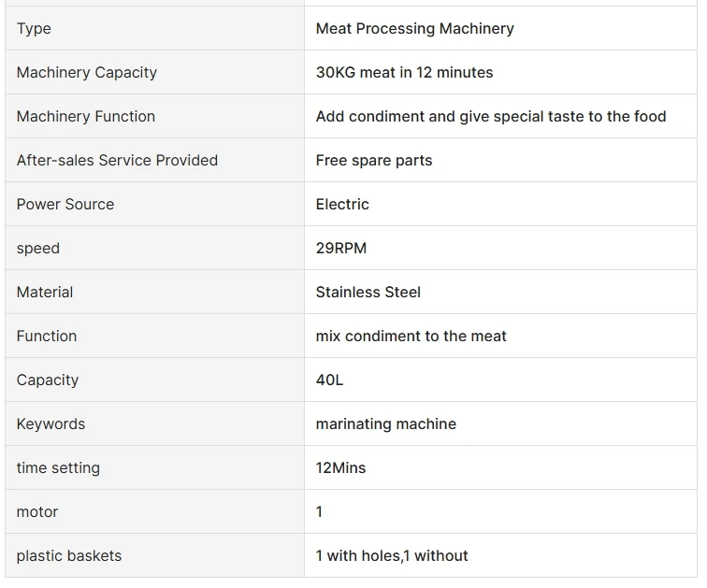Click the "Keywords" label cell

[50, 424]
